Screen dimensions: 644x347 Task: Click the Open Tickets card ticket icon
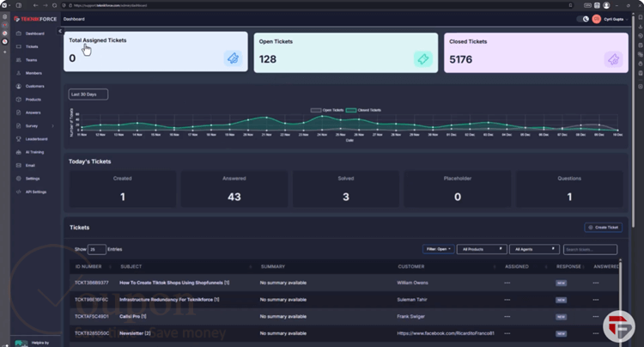[x=422, y=59]
